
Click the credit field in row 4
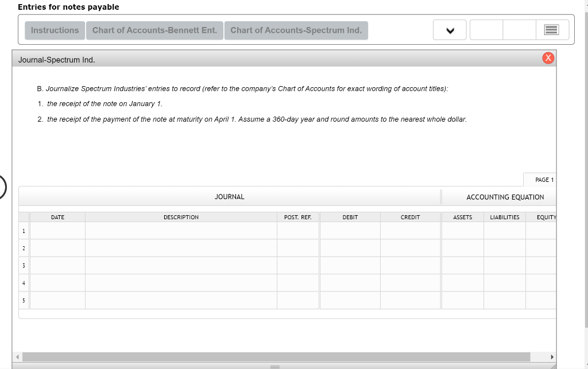tap(410, 283)
